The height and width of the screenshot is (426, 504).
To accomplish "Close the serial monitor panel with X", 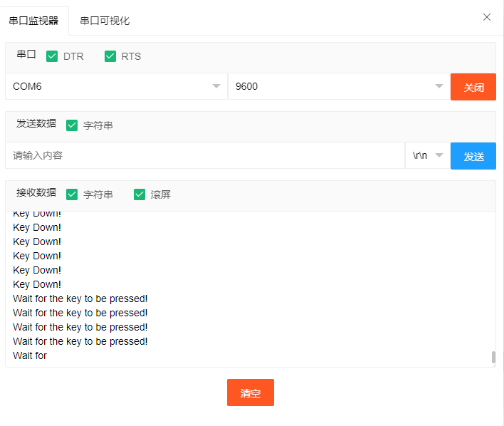I will pos(487,17).
